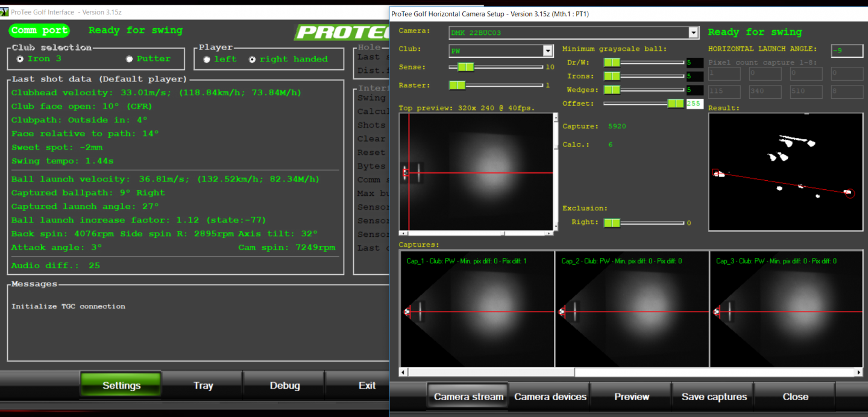Click the Preview button
The image size is (868, 417).
click(x=631, y=397)
